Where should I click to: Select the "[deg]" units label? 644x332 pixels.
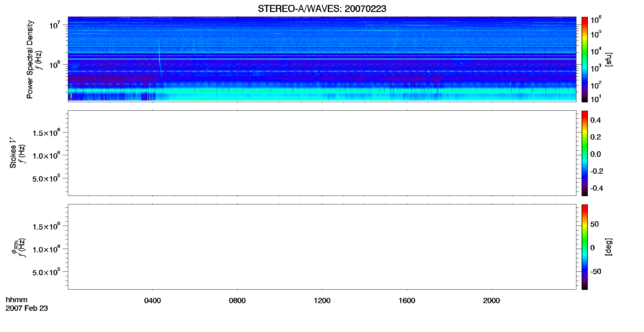[609, 247]
